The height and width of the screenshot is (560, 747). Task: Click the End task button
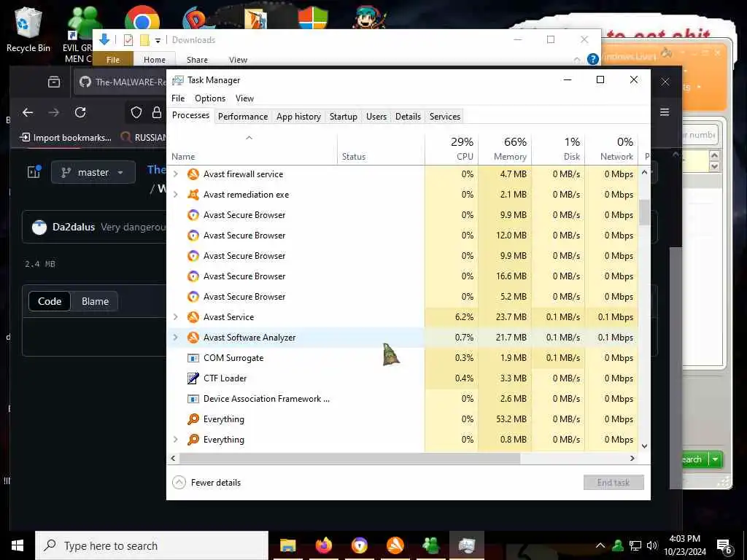[x=614, y=483]
